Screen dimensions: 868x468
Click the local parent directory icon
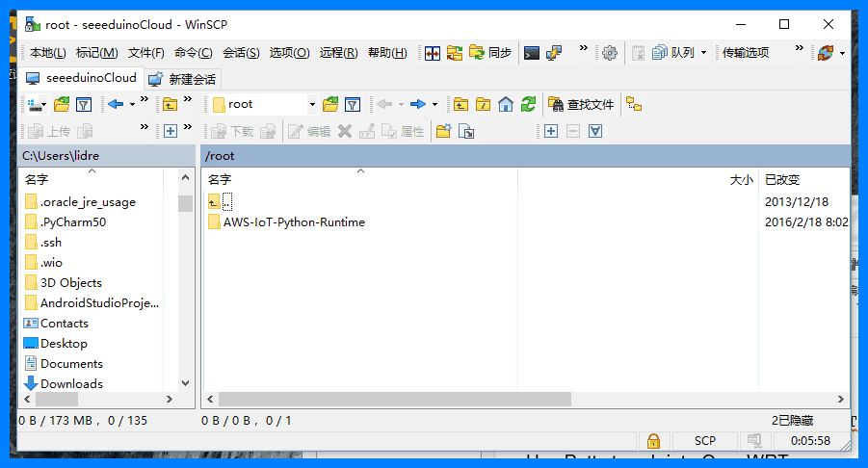[170, 104]
